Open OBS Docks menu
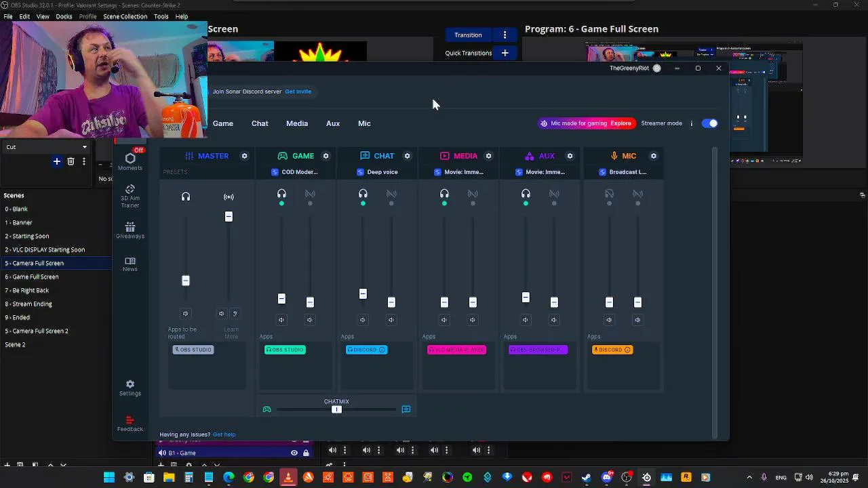 tap(64, 16)
